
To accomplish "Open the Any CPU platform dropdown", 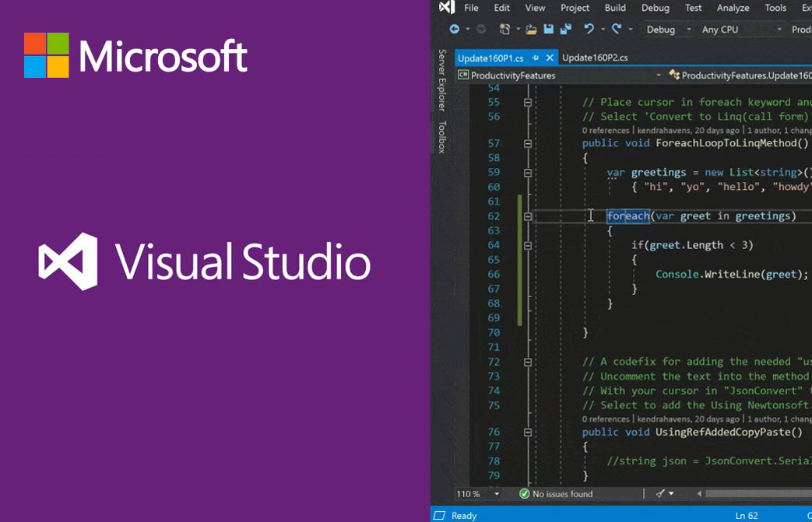I will [741, 30].
